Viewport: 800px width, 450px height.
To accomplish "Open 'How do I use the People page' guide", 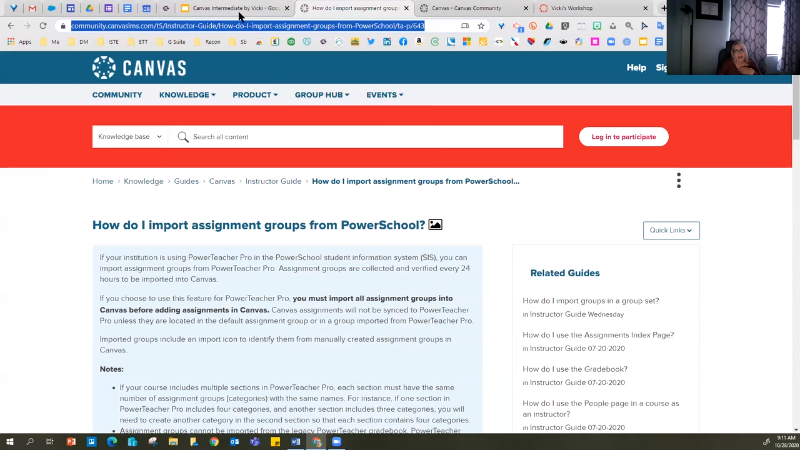I will click(601, 408).
